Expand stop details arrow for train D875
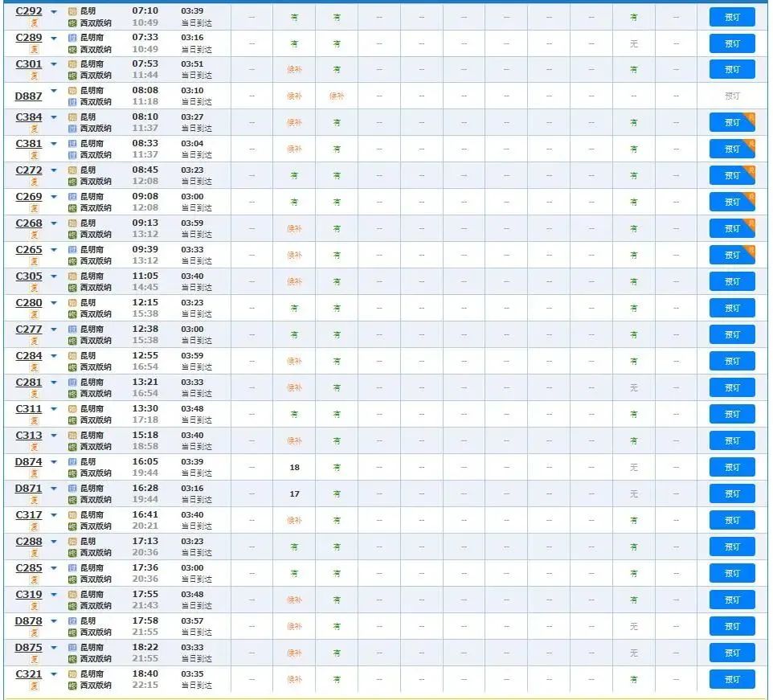The height and width of the screenshot is (700, 773). tap(54, 648)
